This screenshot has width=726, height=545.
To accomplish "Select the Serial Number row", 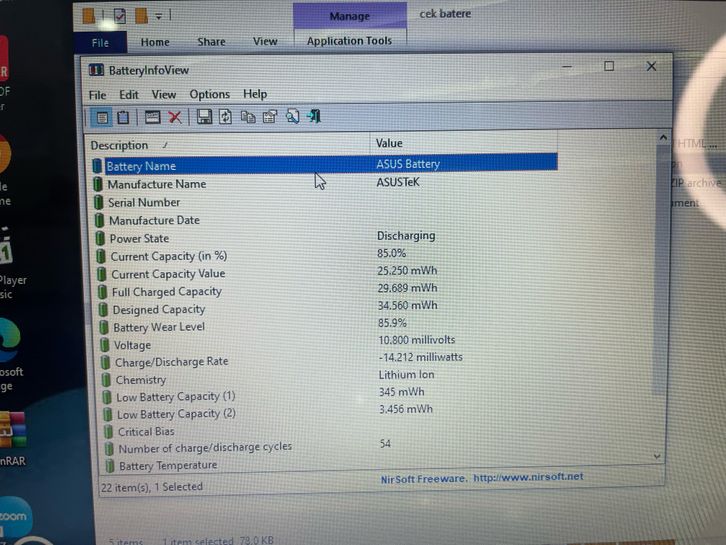I will pos(325,202).
